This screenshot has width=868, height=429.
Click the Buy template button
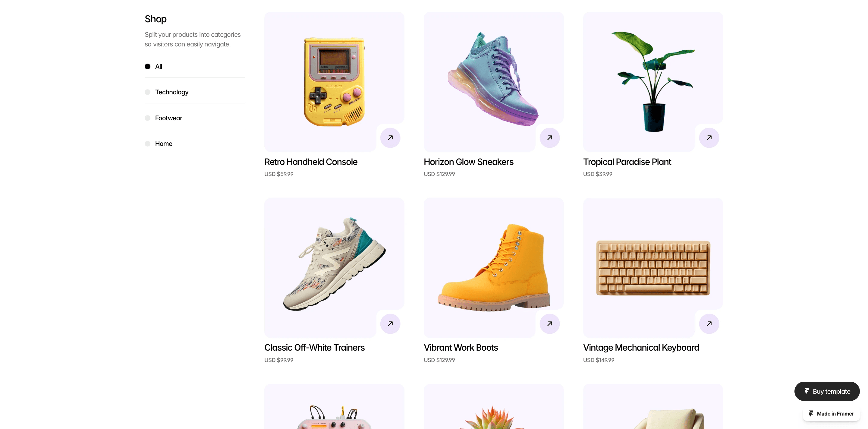pyautogui.click(x=827, y=391)
